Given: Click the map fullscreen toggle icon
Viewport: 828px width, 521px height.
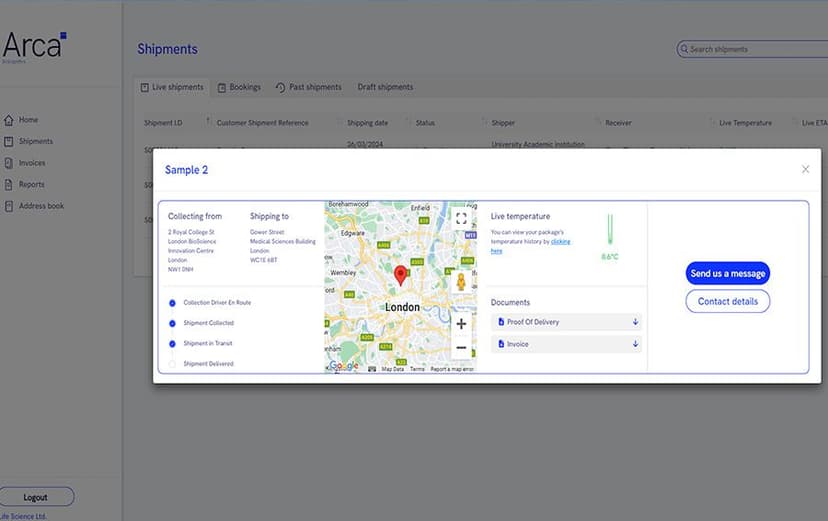Looking at the screenshot, I should point(461,218).
